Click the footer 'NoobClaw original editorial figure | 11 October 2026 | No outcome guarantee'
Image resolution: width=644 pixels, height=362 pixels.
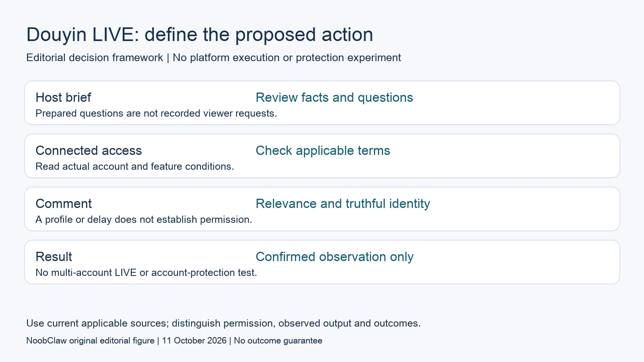174,341
